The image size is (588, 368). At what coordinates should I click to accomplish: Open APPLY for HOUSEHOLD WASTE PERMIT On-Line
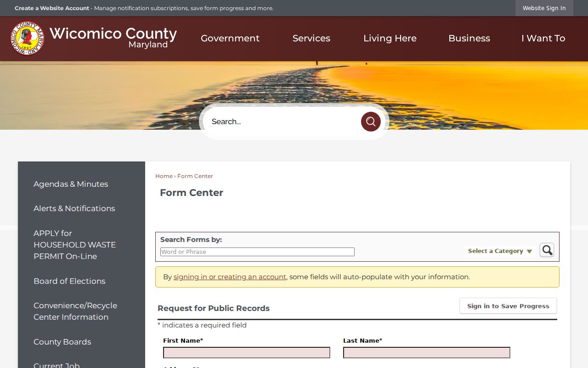75,245
